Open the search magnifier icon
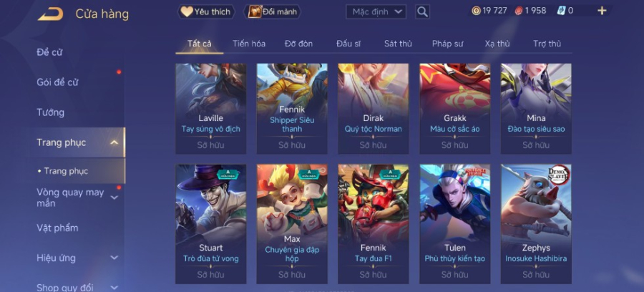The width and height of the screenshot is (644, 292). click(x=422, y=12)
